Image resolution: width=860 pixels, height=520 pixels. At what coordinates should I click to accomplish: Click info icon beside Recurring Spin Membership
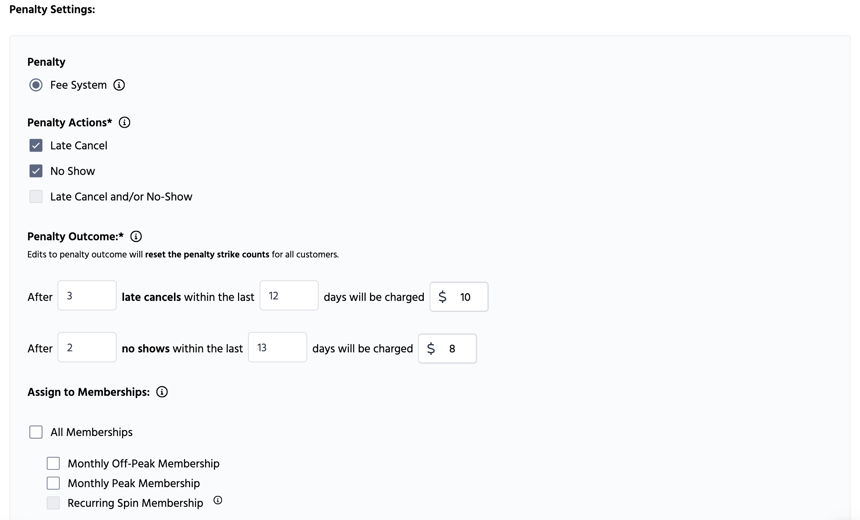tap(218, 500)
